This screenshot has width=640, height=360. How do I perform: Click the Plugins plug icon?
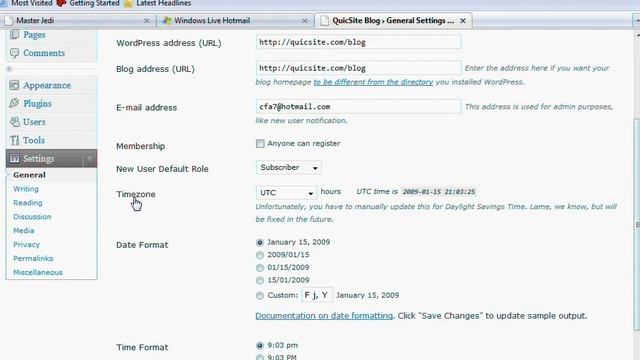[14, 103]
